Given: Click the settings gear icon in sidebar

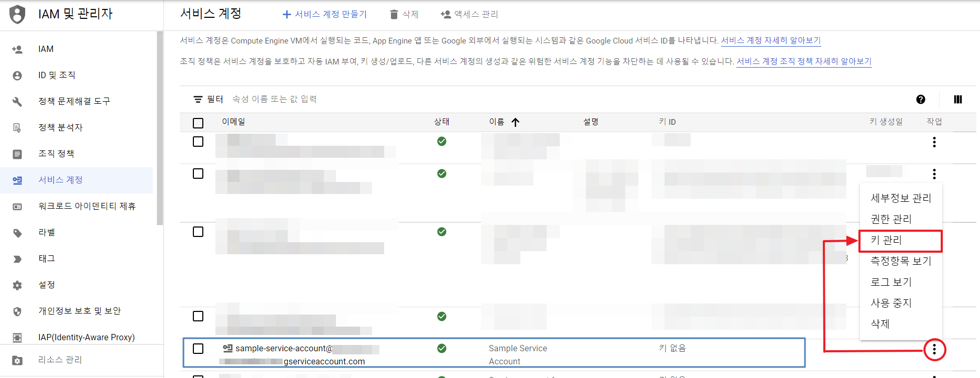Looking at the screenshot, I should [x=17, y=285].
